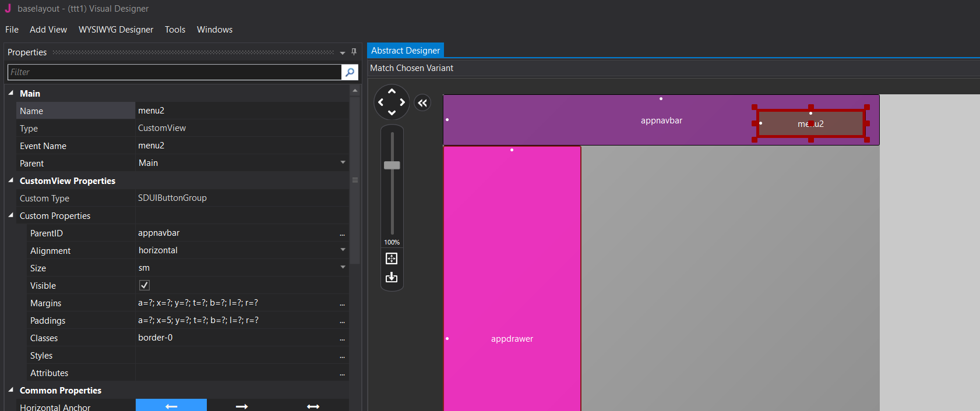The width and height of the screenshot is (980, 411).
Task: Collapse the Common Properties section
Action: [x=11, y=390]
